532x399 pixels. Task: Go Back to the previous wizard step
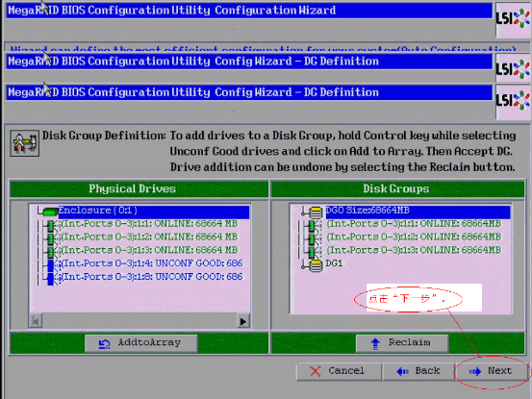pos(418,371)
